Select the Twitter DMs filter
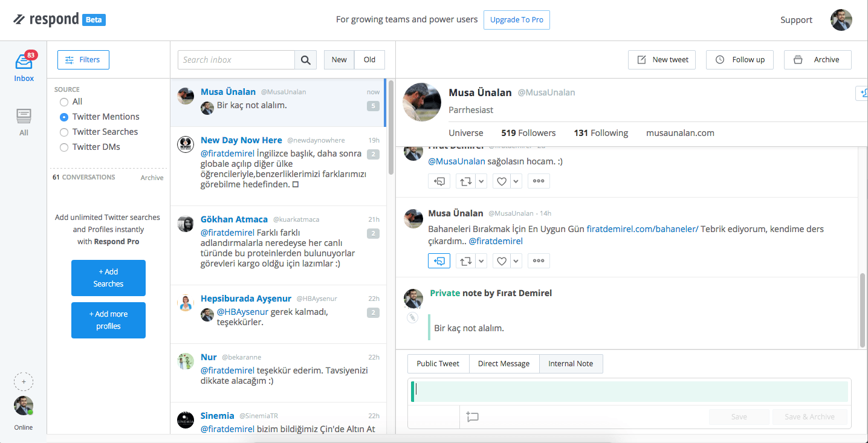Viewport: 868px width, 443px height. 64,147
